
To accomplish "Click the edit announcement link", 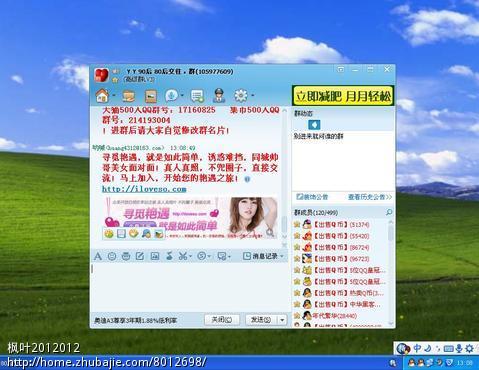I will click(312, 197).
